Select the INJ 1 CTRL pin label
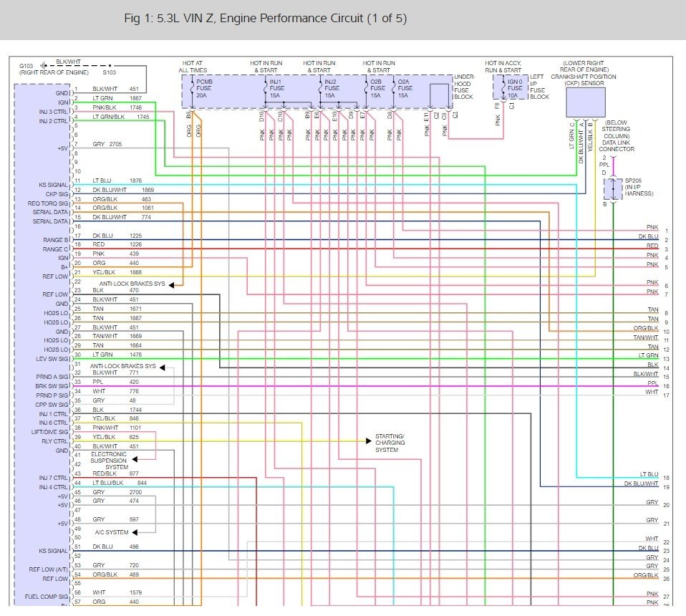Screen dimensions: 686x616 [x=54, y=413]
